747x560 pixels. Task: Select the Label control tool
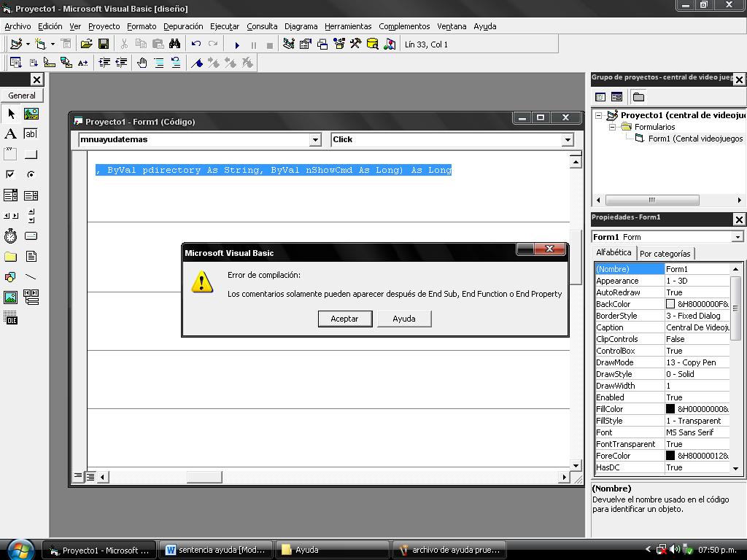(x=10, y=134)
